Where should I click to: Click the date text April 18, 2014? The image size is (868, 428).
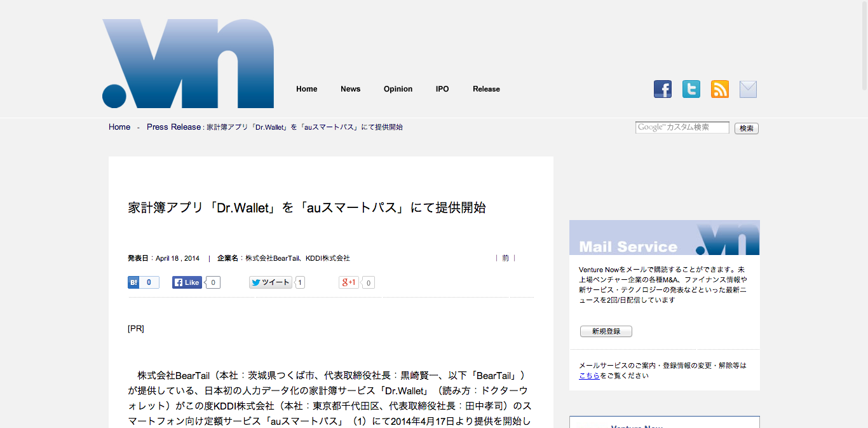click(177, 258)
